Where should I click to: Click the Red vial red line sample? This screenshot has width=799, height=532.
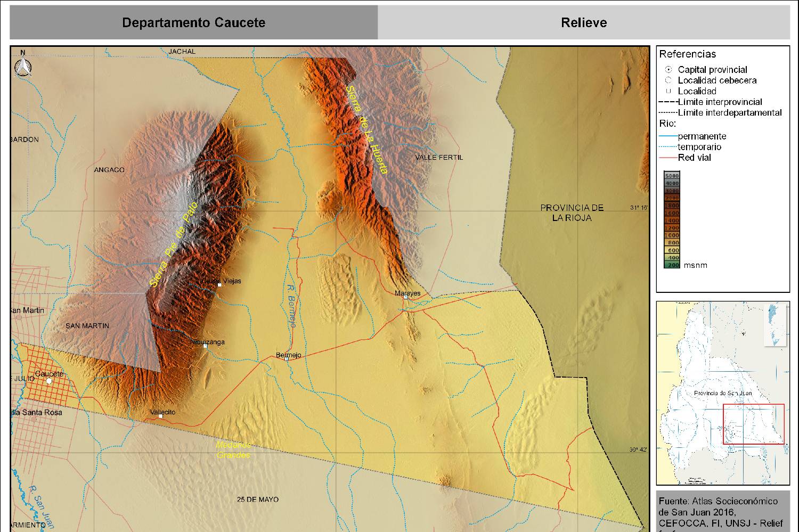(x=668, y=158)
